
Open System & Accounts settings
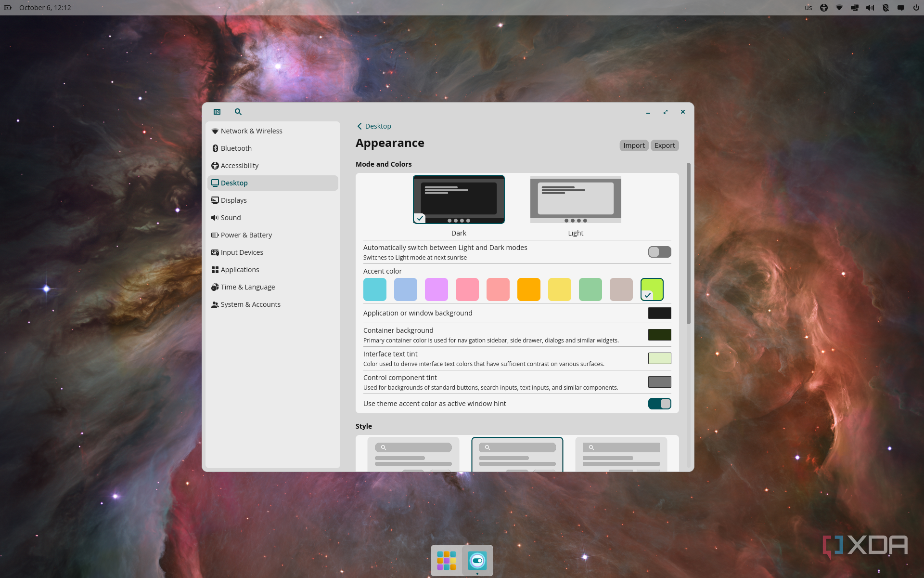pyautogui.click(x=273, y=304)
